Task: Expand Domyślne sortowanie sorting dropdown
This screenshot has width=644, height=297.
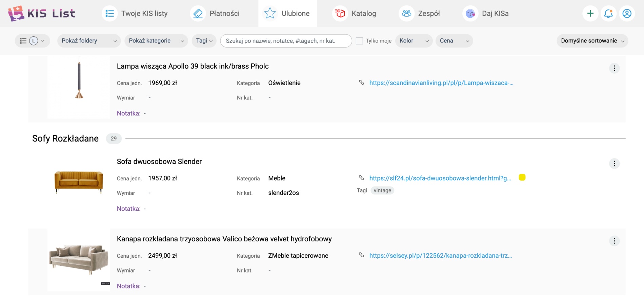Action: point(592,41)
